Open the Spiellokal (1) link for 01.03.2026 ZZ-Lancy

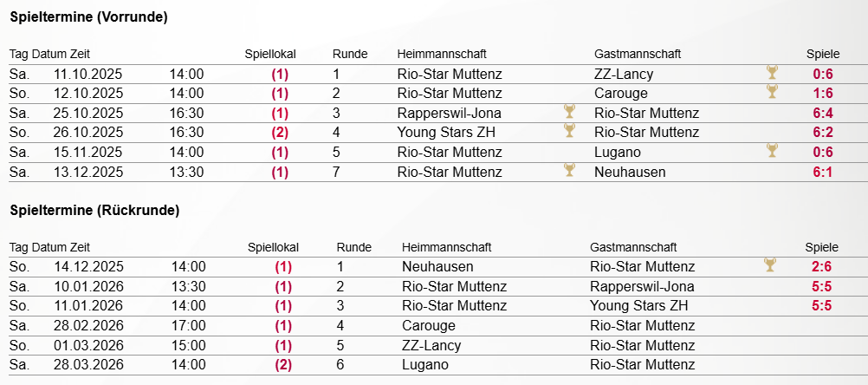283,345
